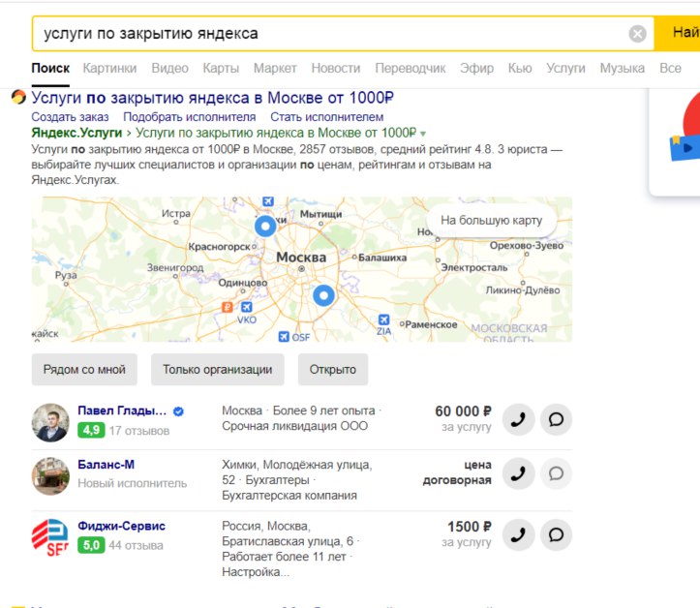Call Павел Глады via phone icon
700x608 pixels.
tap(518, 419)
